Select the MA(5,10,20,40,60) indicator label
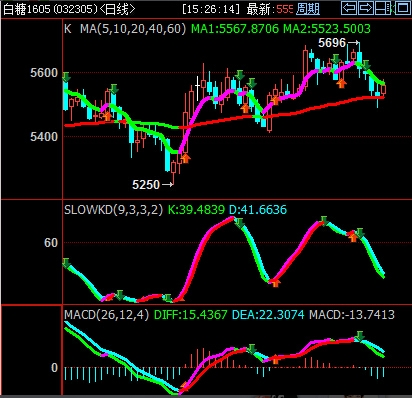 click(x=133, y=29)
